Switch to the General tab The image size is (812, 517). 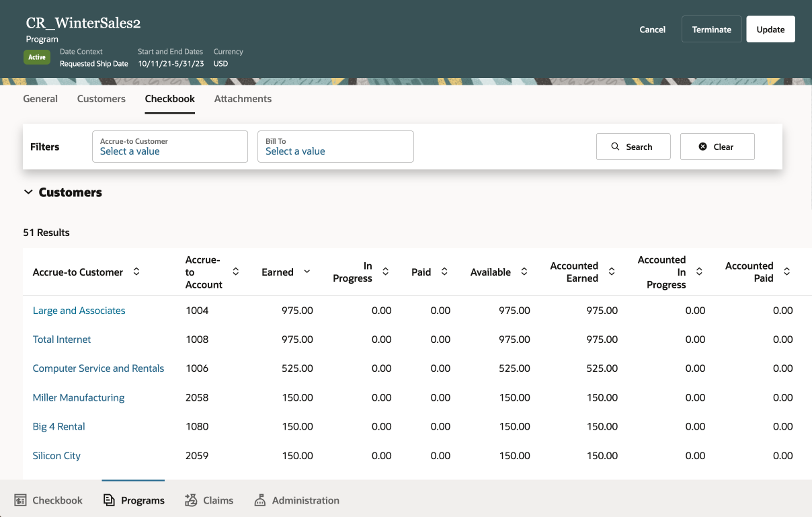(40, 99)
